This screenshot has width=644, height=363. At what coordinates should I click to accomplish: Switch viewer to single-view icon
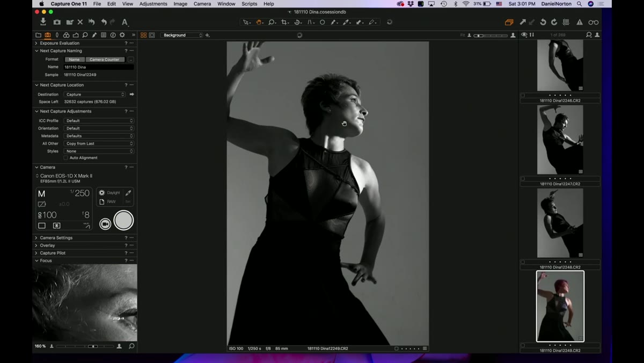click(152, 35)
